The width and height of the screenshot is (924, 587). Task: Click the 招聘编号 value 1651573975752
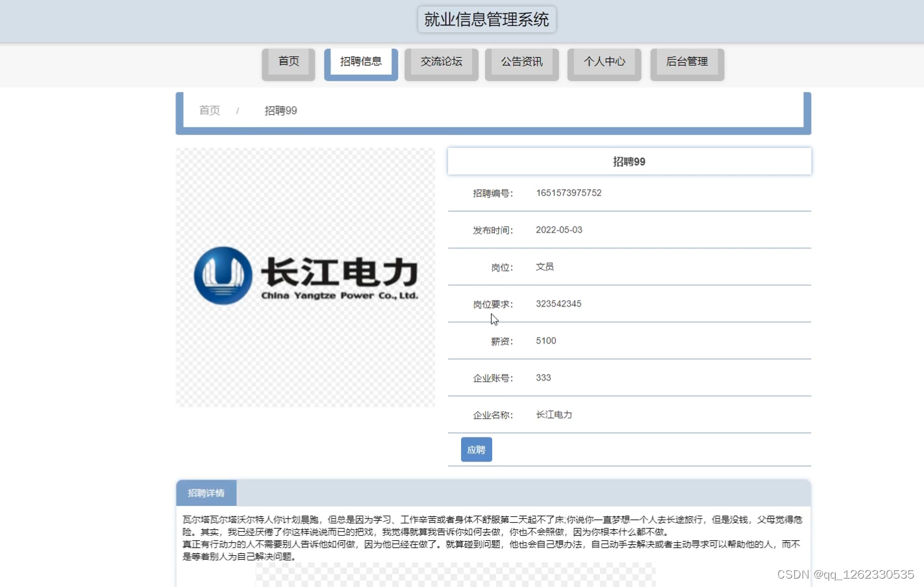(x=569, y=193)
